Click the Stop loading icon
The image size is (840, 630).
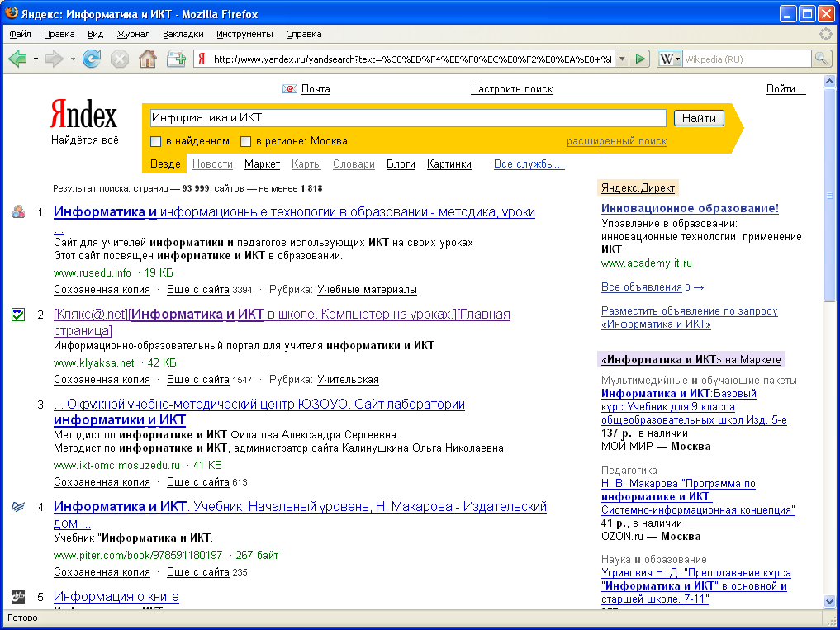pos(120,59)
